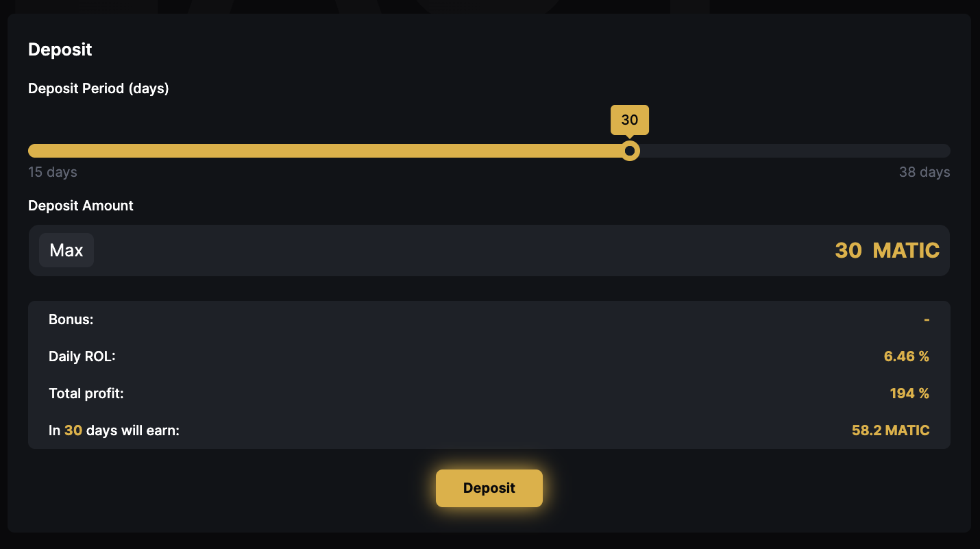Click the Daily ROL 6.46 % value
Image resolution: width=980 pixels, height=549 pixels.
[x=906, y=356]
